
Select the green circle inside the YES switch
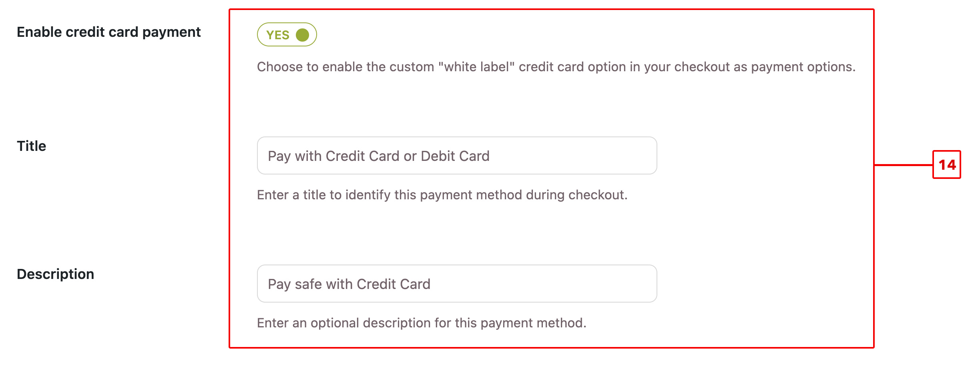point(303,35)
